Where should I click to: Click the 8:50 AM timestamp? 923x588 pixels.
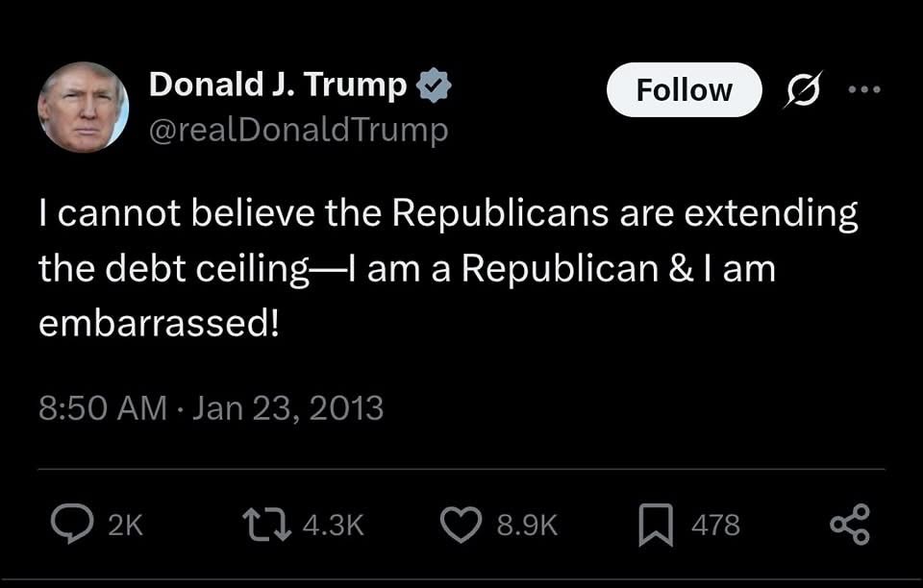pyautogui.click(x=103, y=408)
